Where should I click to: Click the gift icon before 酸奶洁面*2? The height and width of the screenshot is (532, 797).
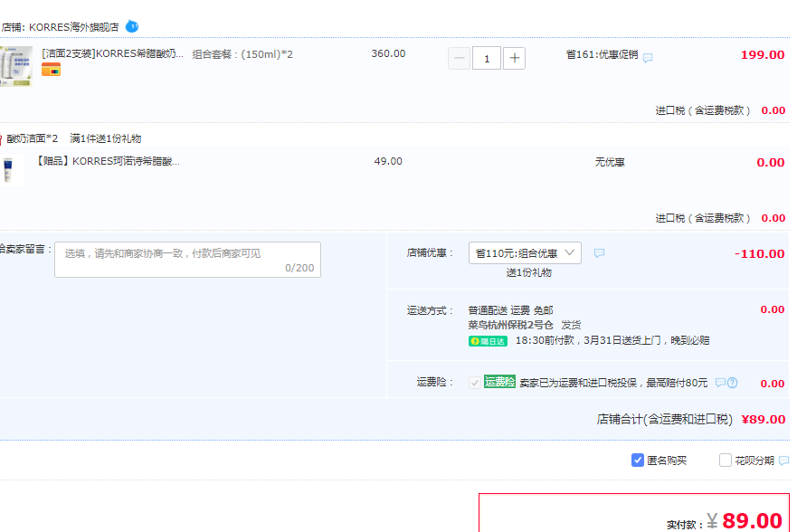pos(1,138)
